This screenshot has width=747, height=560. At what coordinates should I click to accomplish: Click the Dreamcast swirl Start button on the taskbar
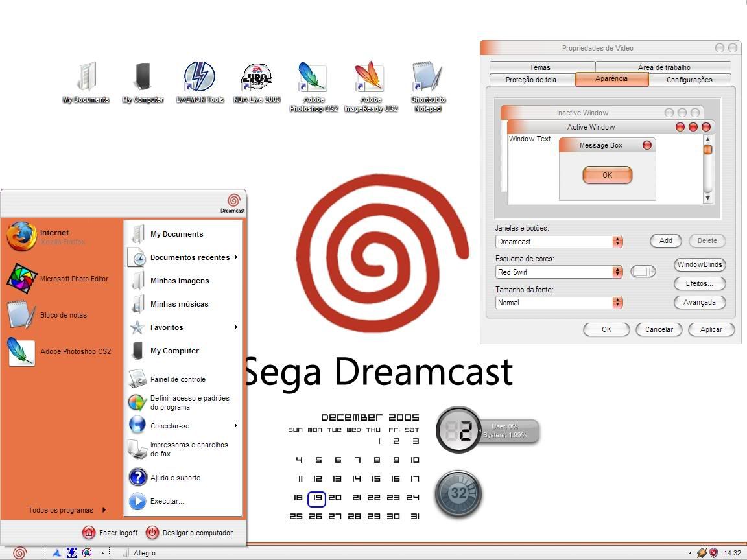(x=19, y=552)
